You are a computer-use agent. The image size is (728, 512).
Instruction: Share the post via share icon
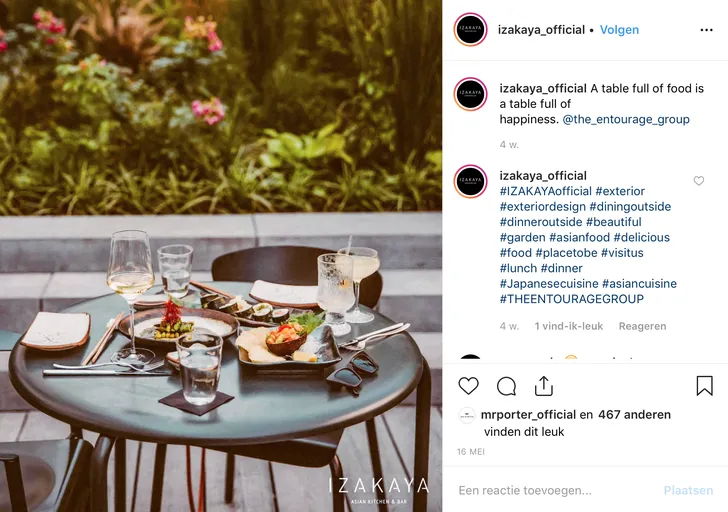(544, 386)
